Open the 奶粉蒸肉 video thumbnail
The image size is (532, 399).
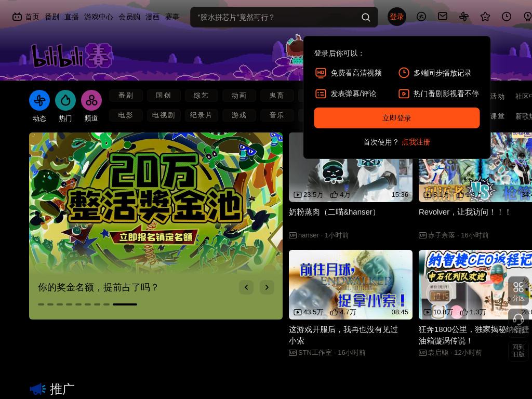351,180
